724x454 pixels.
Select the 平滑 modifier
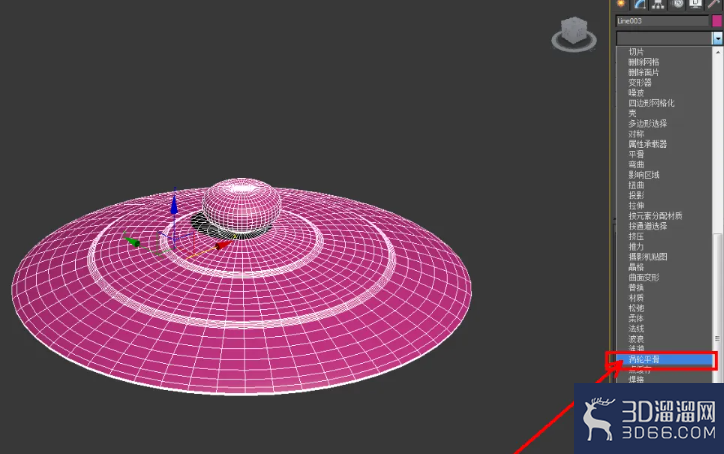point(636,154)
